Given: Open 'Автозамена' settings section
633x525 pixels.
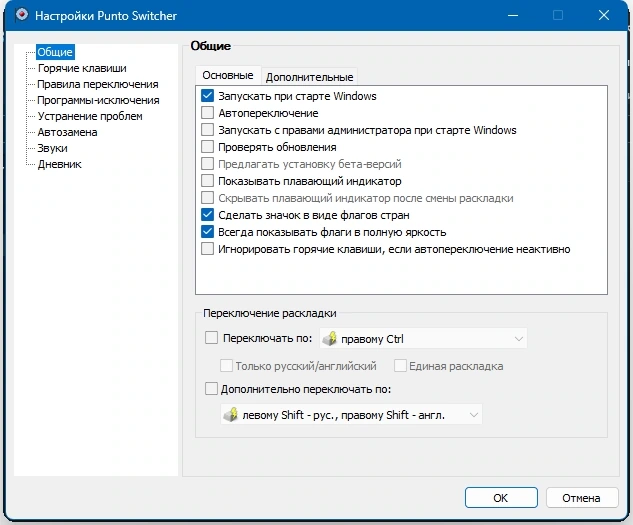Looking at the screenshot, I should coord(67,132).
